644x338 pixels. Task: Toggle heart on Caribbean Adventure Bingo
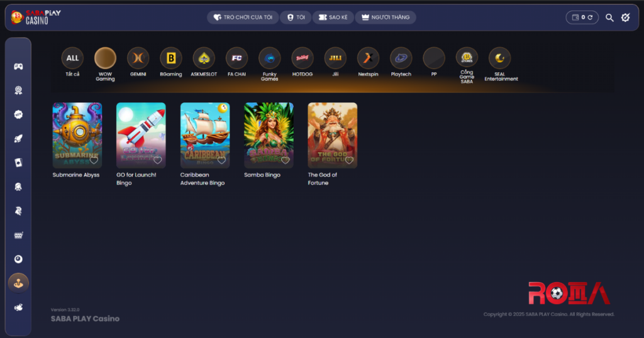tap(222, 160)
